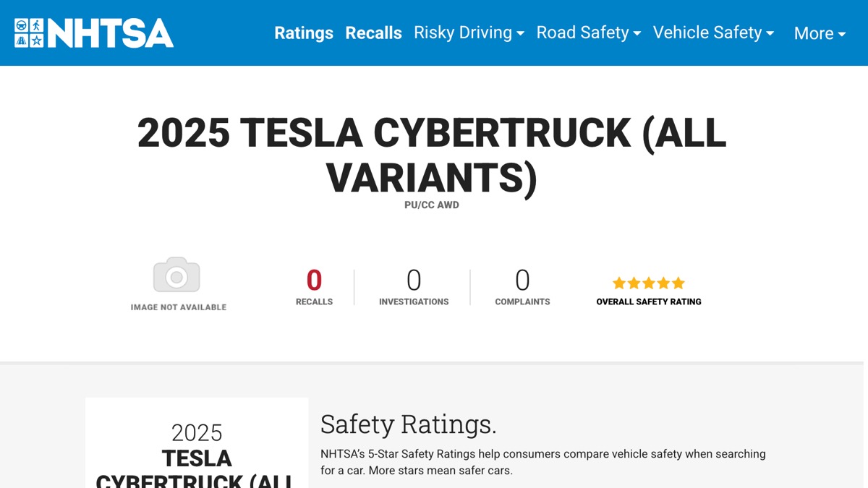Open the More dropdown menu

[x=820, y=34]
